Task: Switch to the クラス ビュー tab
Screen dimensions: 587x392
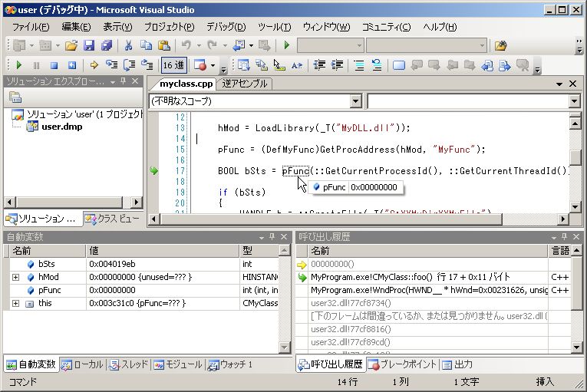Action: click(112, 219)
